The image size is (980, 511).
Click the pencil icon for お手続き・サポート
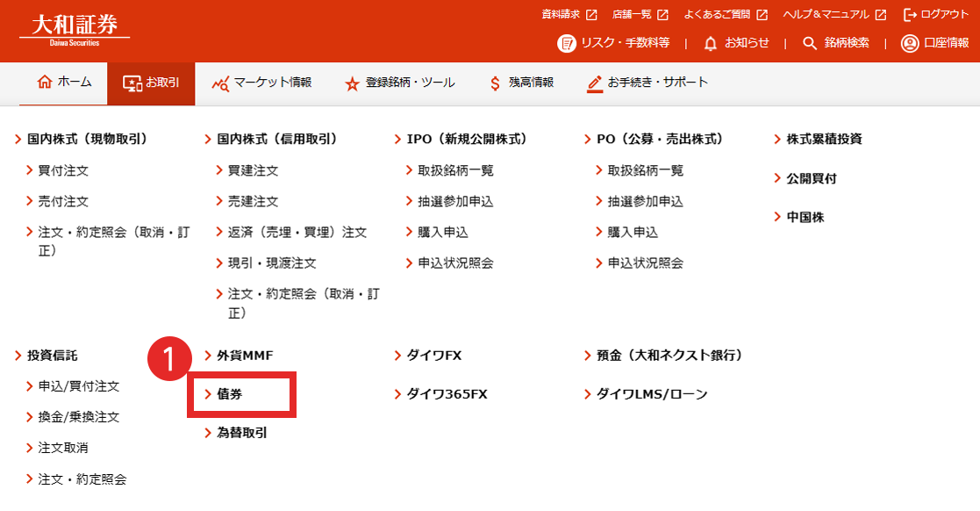(594, 83)
